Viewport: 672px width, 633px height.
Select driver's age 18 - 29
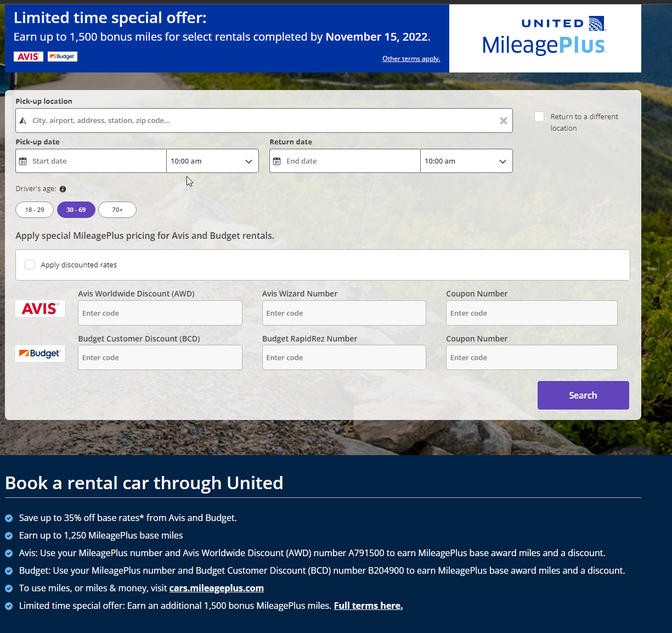point(35,210)
